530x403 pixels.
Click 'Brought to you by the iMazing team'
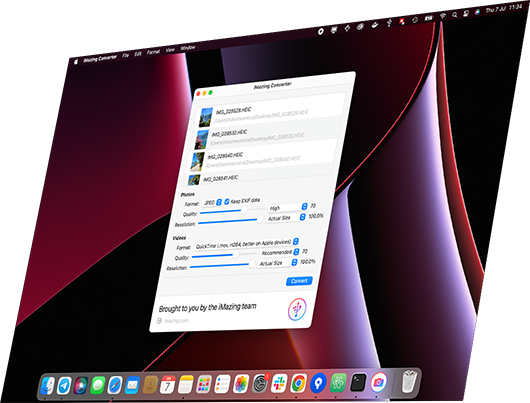208,308
